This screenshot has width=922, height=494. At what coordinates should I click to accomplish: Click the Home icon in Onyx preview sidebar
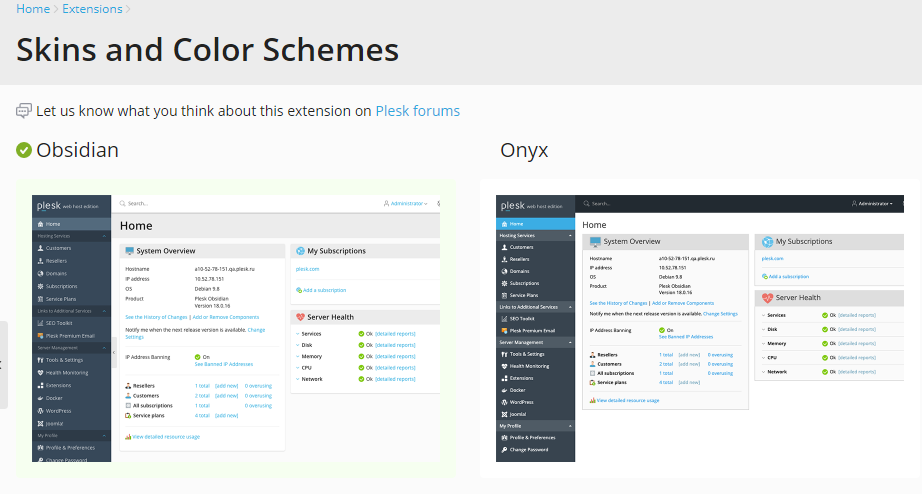coord(503,224)
